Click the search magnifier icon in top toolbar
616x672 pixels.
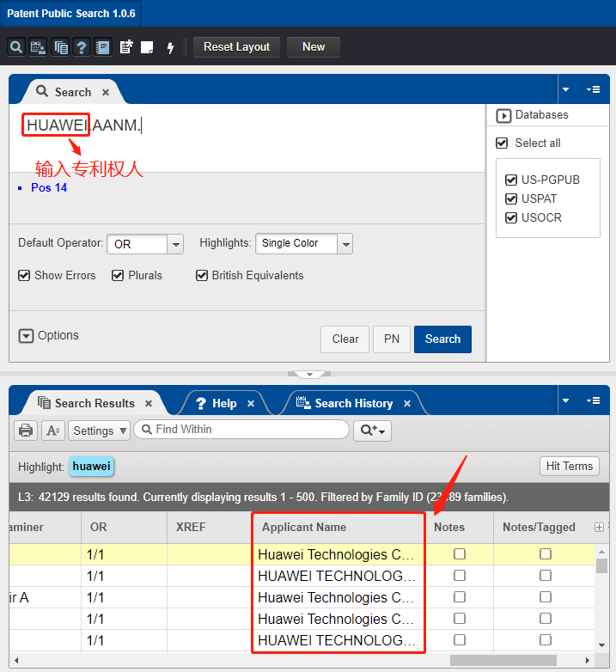[x=15, y=47]
